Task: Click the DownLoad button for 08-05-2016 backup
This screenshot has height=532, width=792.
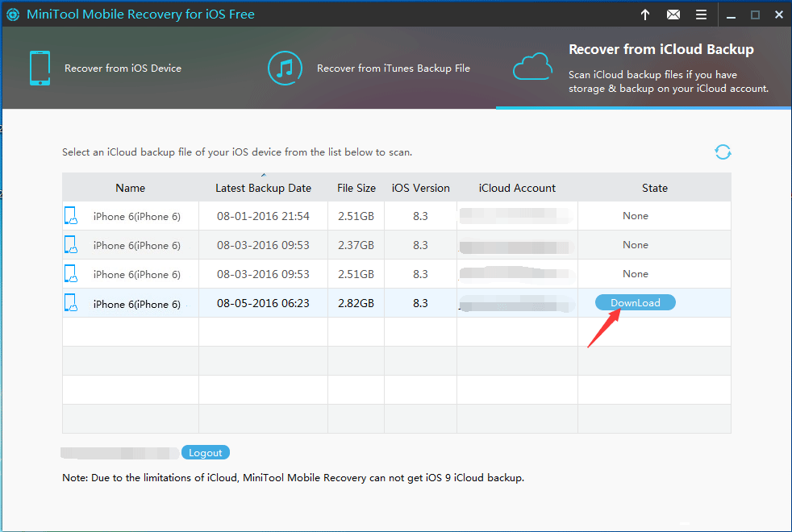Action: point(635,303)
